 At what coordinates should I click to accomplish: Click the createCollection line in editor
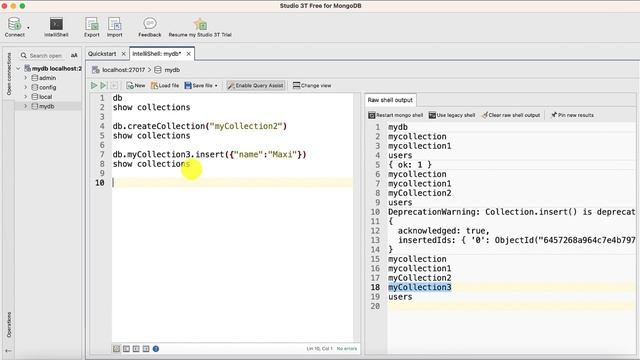200,126
